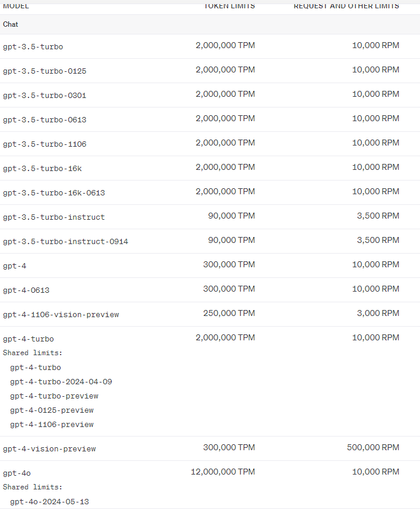Click the gpt-4o model name
Image resolution: width=420 pixels, height=509 pixels.
pyautogui.click(x=17, y=473)
